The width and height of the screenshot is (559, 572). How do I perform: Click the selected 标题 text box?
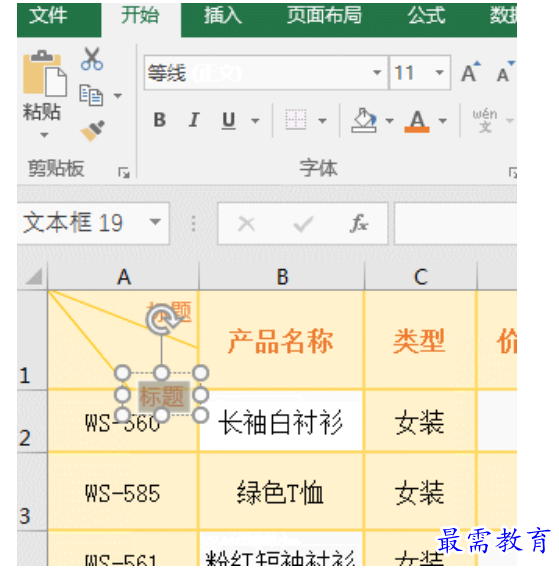[x=163, y=396]
